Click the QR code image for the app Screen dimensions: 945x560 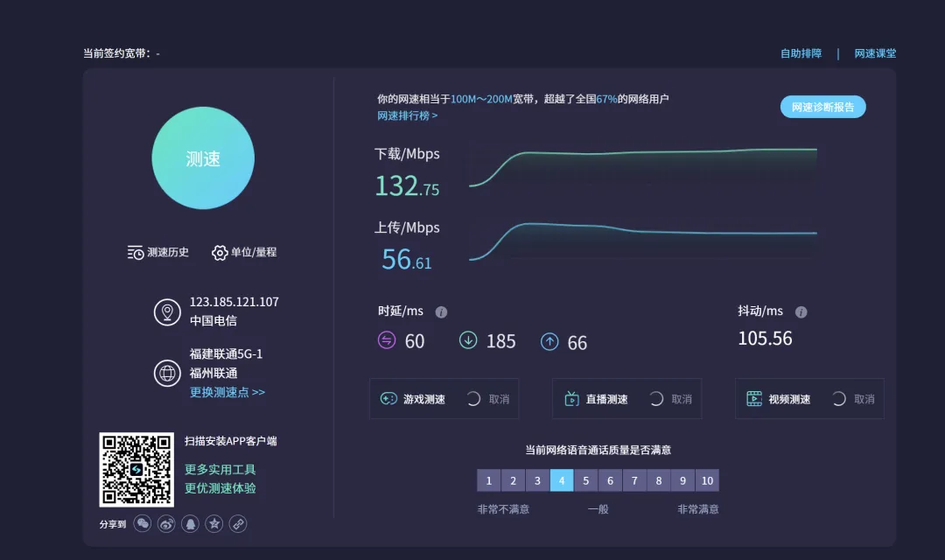pos(136,470)
